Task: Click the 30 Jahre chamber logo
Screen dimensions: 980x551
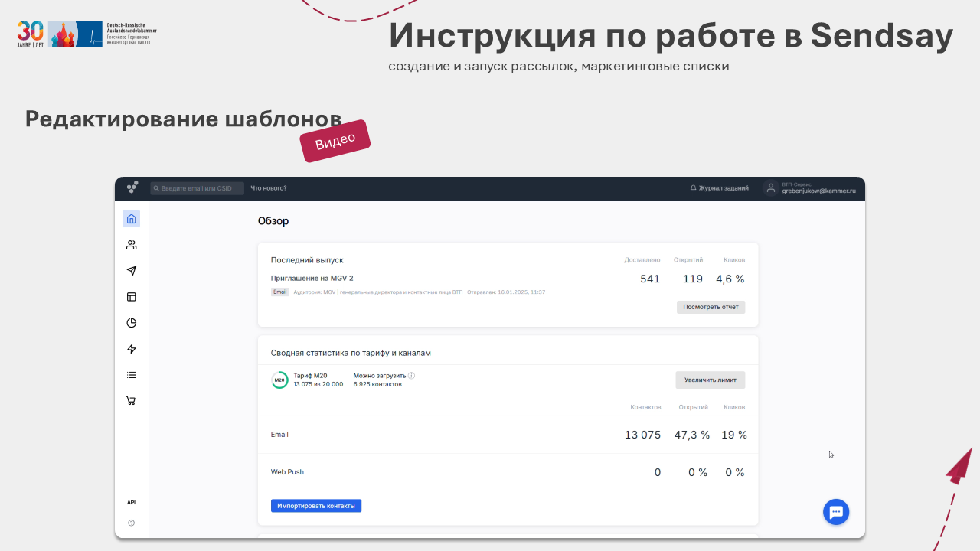Action: click(87, 34)
